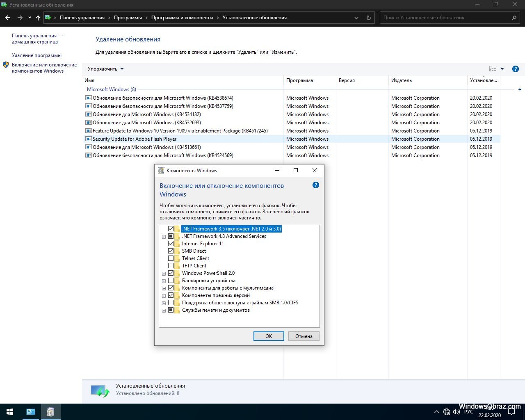Sort by Program column header

click(x=310, y=80)
